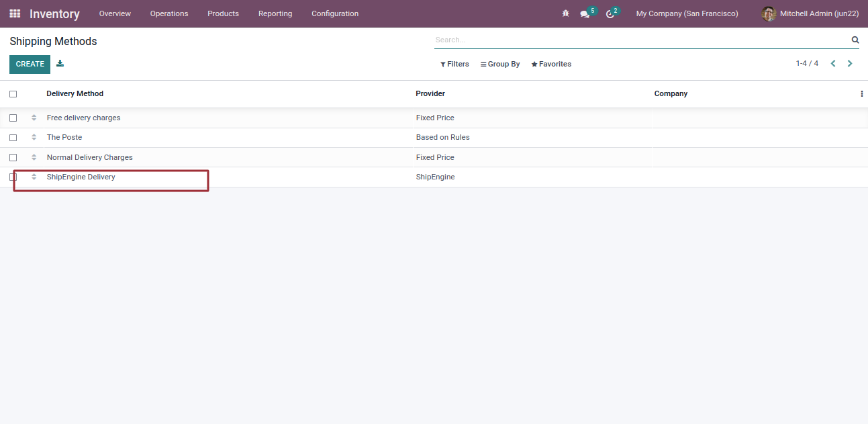Image resolution: width=868 pixels, height=424 pixels.
Task: Open Mitchell Admin user menu
Action: [810, 13]
